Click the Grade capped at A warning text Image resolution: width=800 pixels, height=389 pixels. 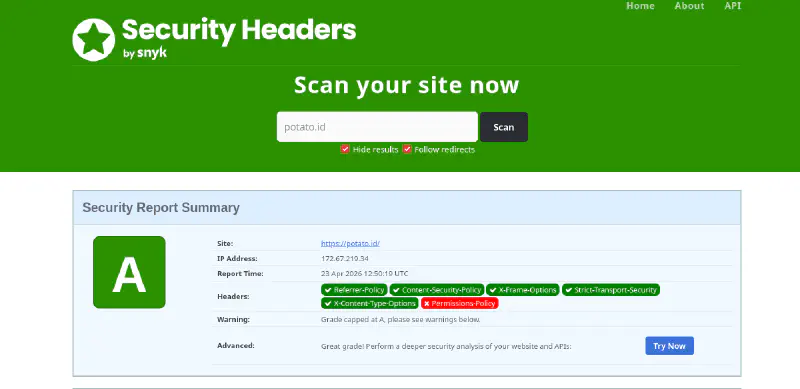pos(401,320)
